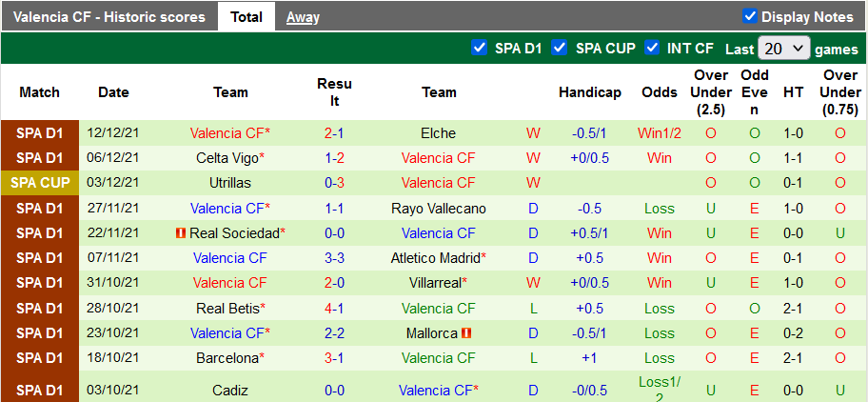This screenshot has width=868, height=402.
Task: Click red card icon beside Mallorca
Action: coord(466,333)
